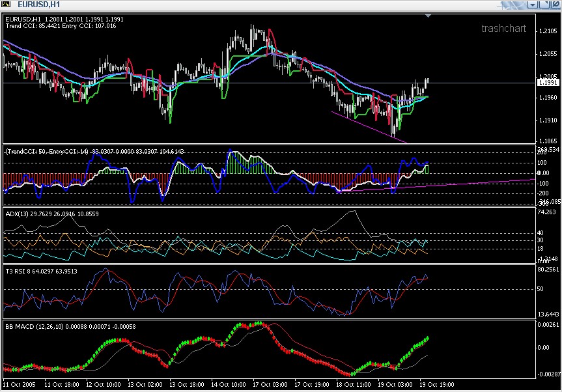Click the chart shift triangle marker at top

[428, 16]
